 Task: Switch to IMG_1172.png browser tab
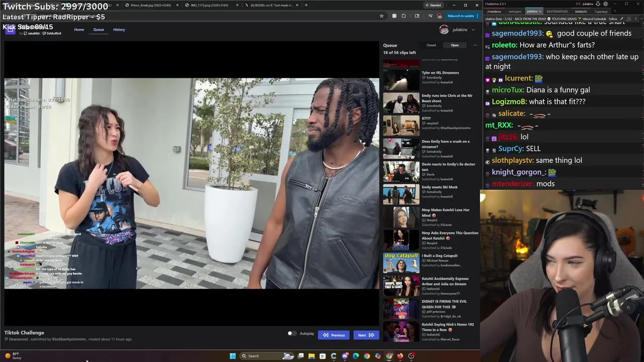[208, 5]
